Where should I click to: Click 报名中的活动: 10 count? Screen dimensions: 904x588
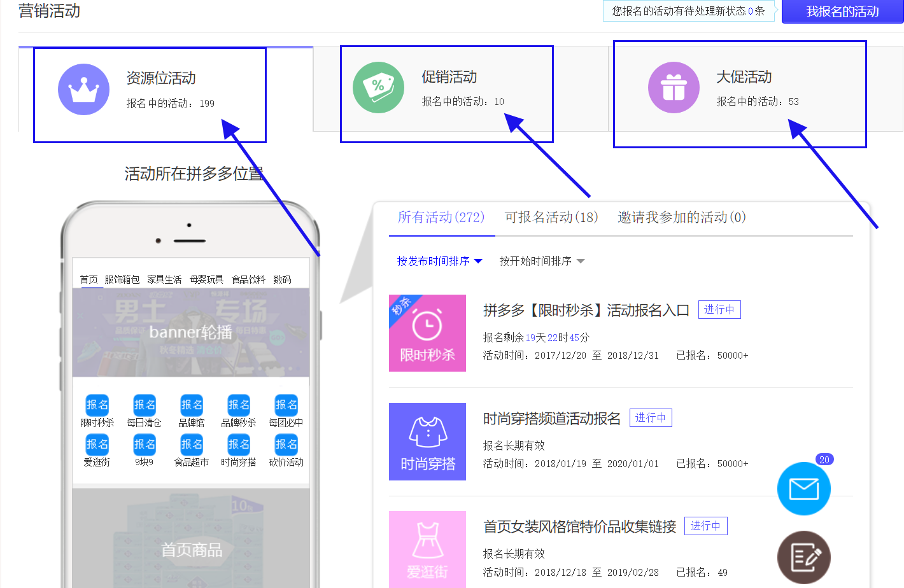pyautogui.click(x=463, y=102)
